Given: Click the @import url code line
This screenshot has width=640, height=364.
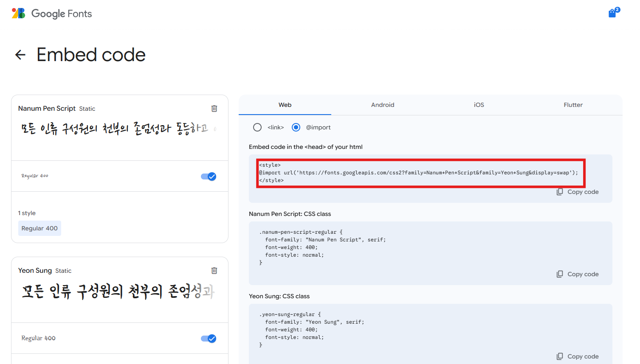Looking at the screenshot, I should click(x=419, y=173).
